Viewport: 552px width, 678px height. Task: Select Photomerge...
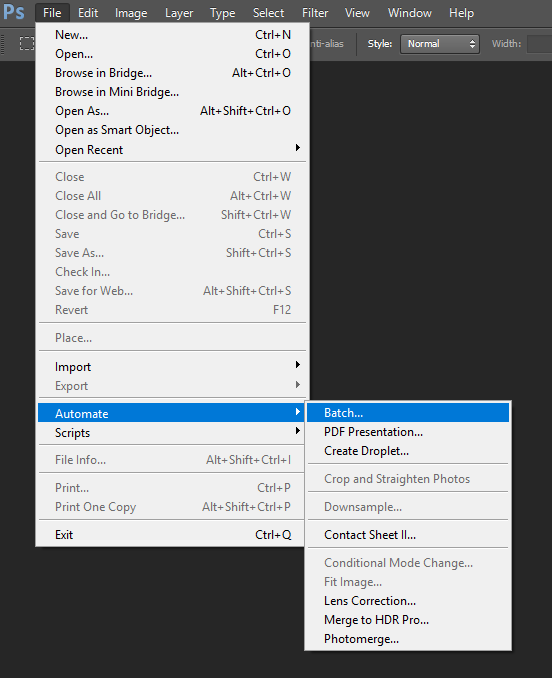[408, 639]
